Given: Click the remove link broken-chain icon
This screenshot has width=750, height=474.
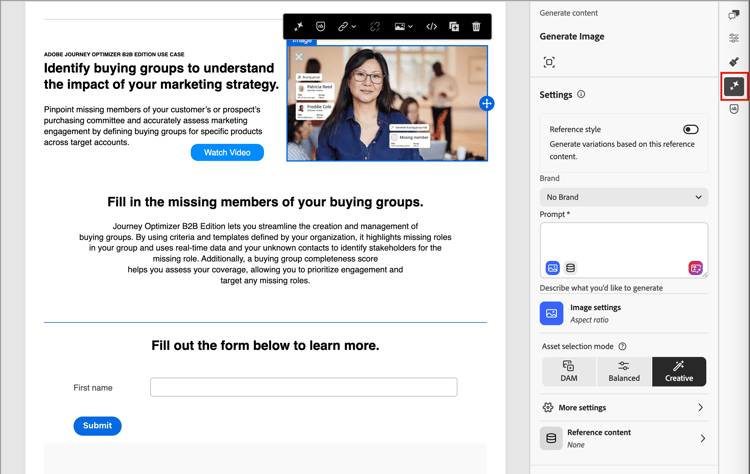Looking at the screenshot, I should click(375, 26).
